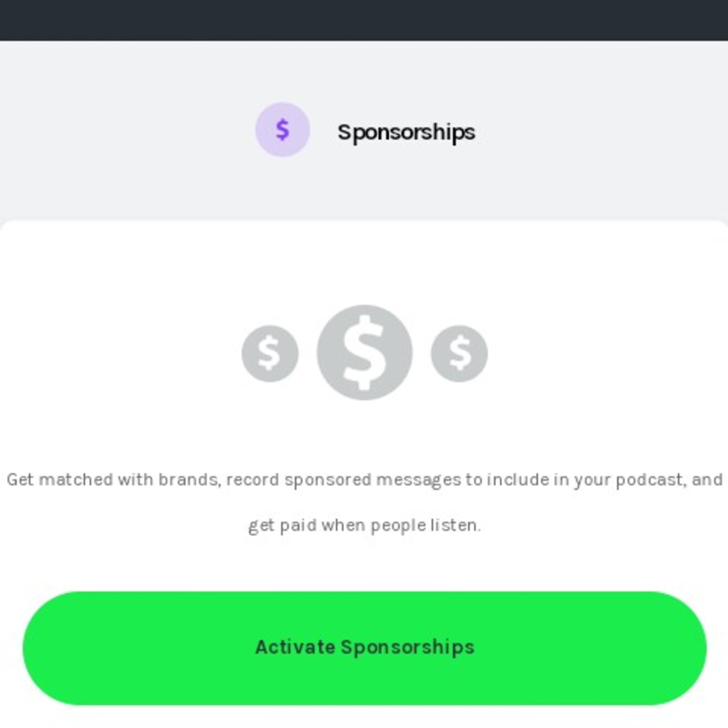728x728 pixels.
Task: Click the purple dollar icon beside Sponsorships
Action: coord(283,130)
